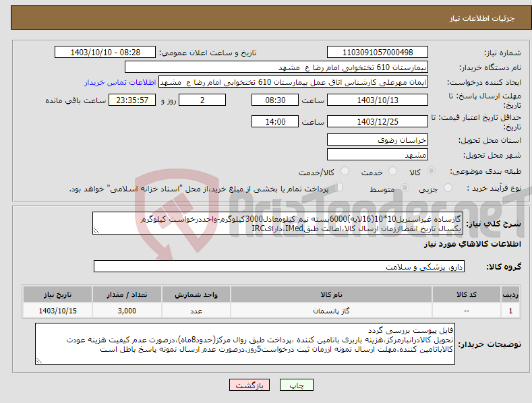
Task: Click the شماره نیاز number field
Action: click(x=378, y=53)
